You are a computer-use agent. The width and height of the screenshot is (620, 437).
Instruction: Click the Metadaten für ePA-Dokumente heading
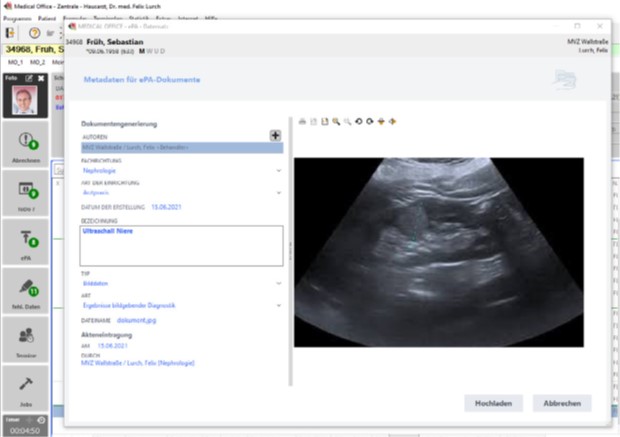pyautogui.click(x=142, y=79)
